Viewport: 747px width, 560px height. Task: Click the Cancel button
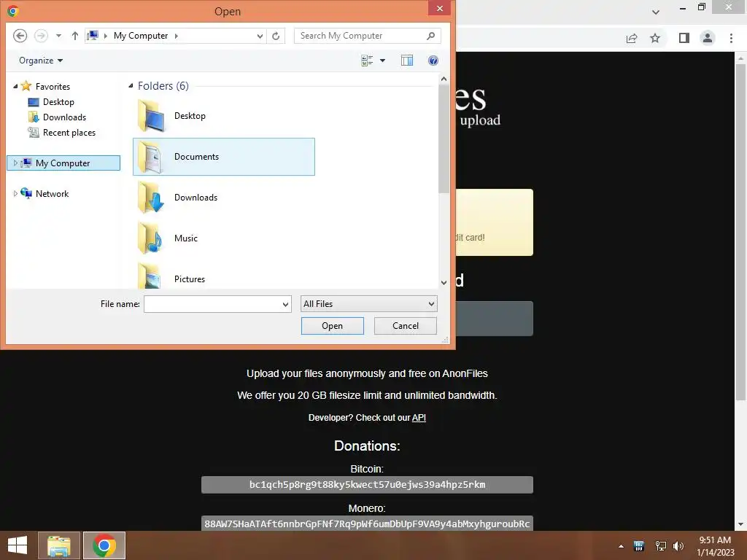(406, 326)
